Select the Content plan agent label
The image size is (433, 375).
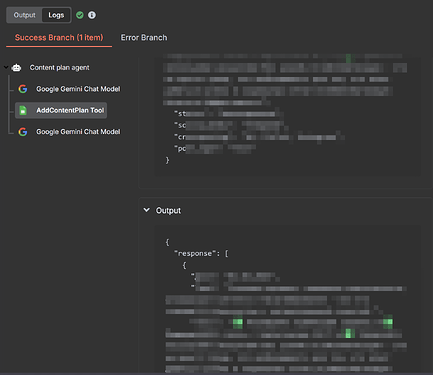pos(60,68)
